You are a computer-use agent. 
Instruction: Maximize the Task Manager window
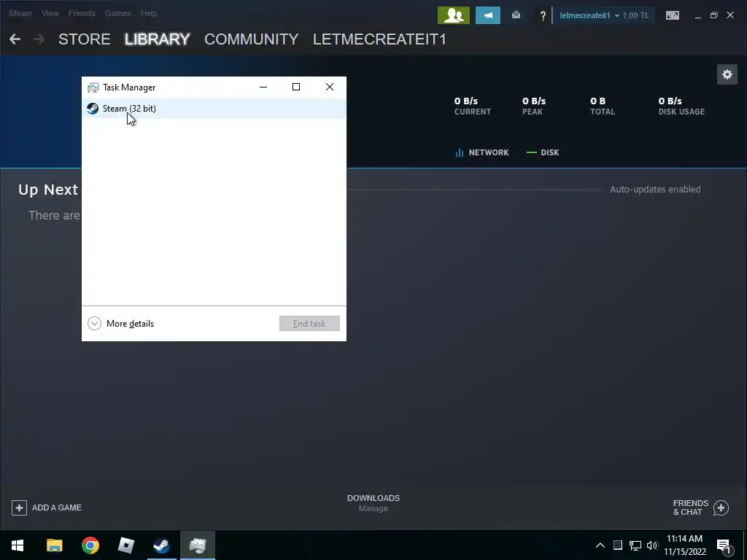tap(296, 87)
